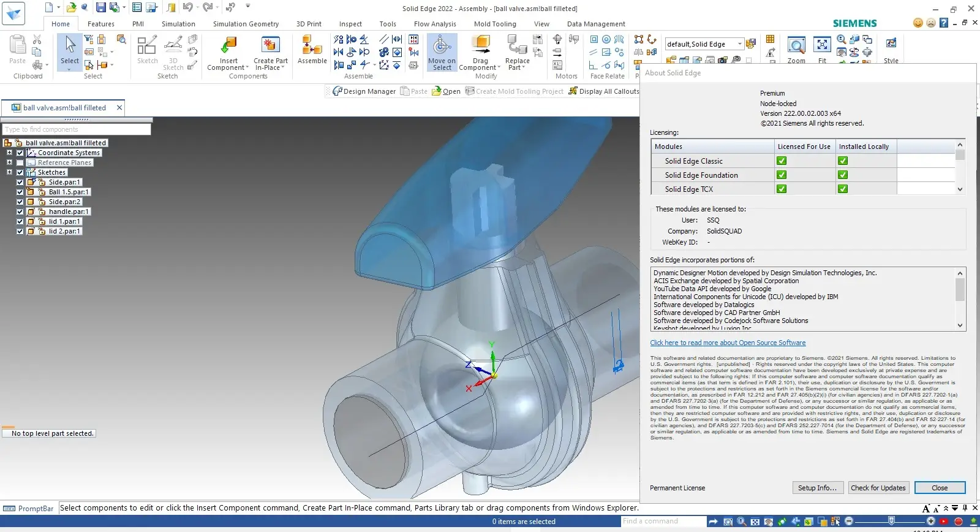Toggle the Sketches checkbox
This screenshot has width=980, height=532.
click(20, 172)
